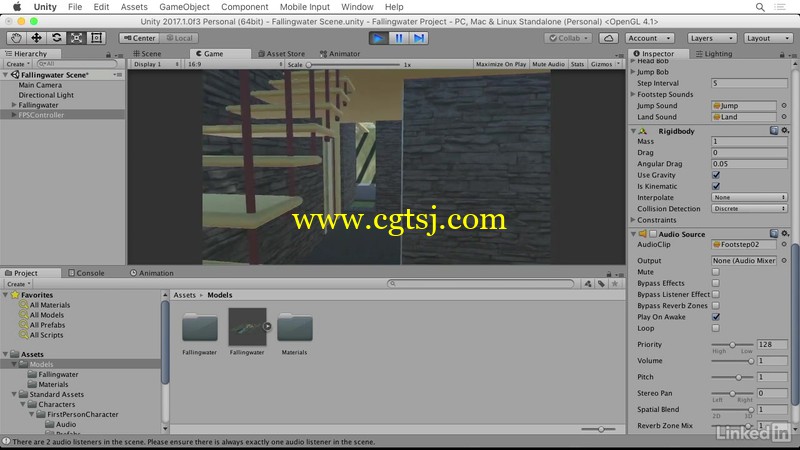Select the Rotate tool
Viewport: 800px width, 450px height.
57,38
